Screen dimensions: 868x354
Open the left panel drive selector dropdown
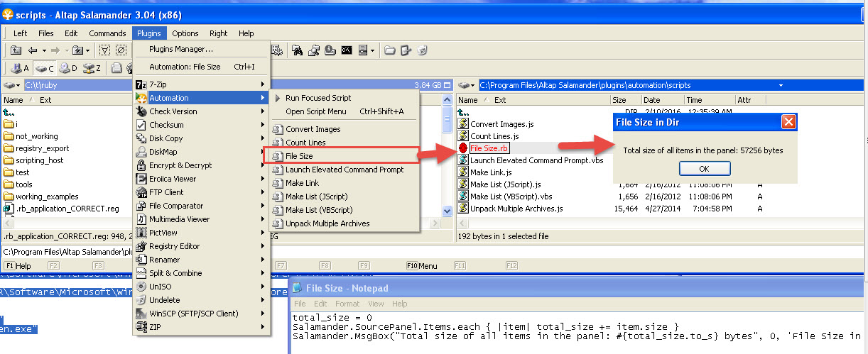pos(12,85)
